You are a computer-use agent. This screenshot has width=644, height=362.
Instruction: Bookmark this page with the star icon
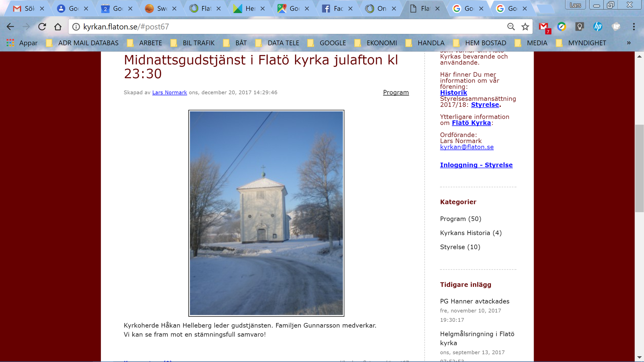click(525, 27)
